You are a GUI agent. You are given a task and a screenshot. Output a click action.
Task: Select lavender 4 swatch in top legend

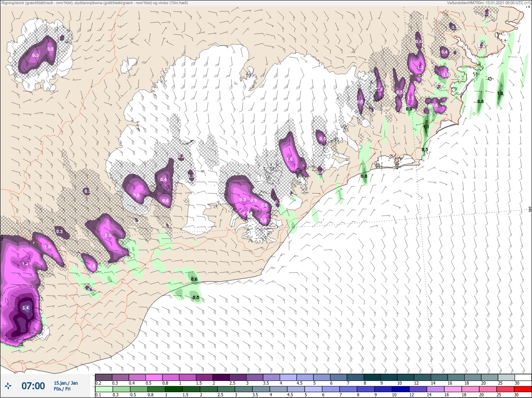pyautogui.click(x=288, y=377)
